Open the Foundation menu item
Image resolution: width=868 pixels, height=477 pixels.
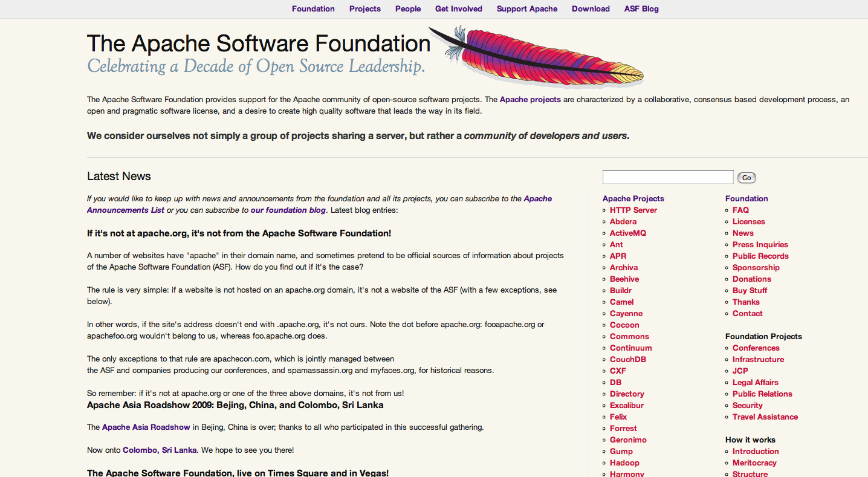click(313, 9)
